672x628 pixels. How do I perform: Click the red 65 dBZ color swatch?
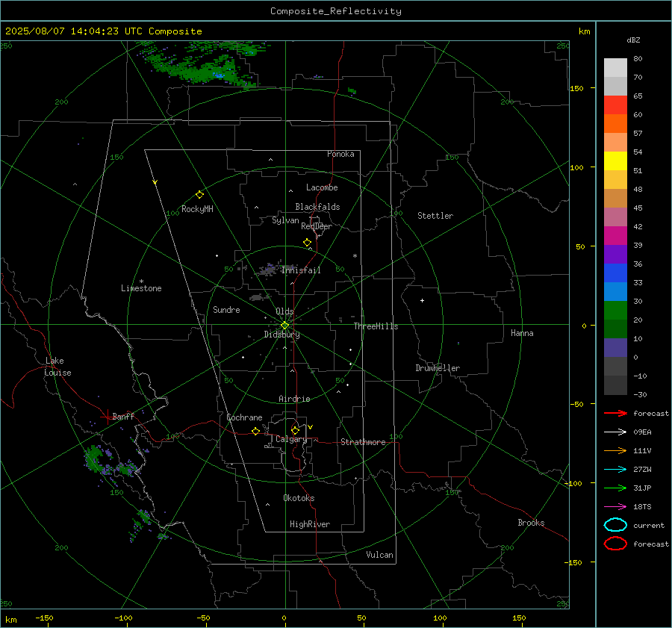tap(615, 105)
